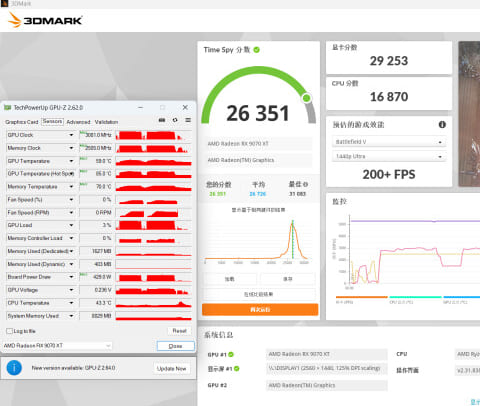Click the info icon next to best score label

pos(306,184)
